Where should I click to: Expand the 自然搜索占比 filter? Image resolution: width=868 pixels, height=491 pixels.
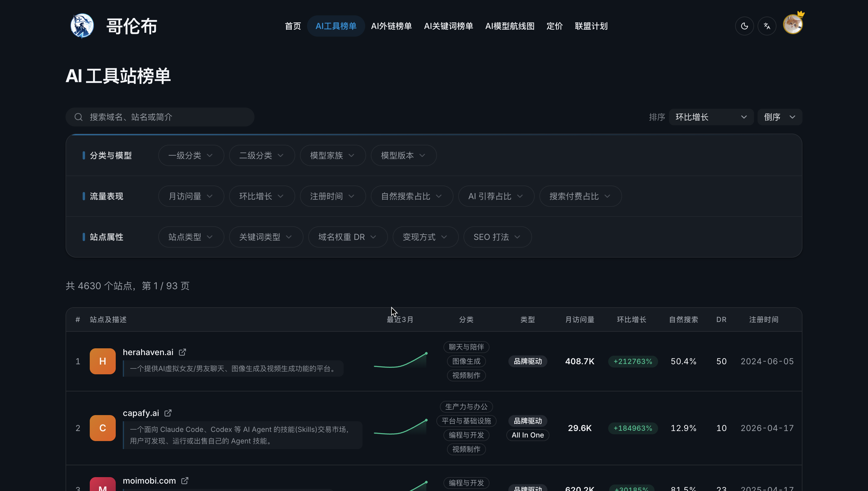[x=412, y=196]
